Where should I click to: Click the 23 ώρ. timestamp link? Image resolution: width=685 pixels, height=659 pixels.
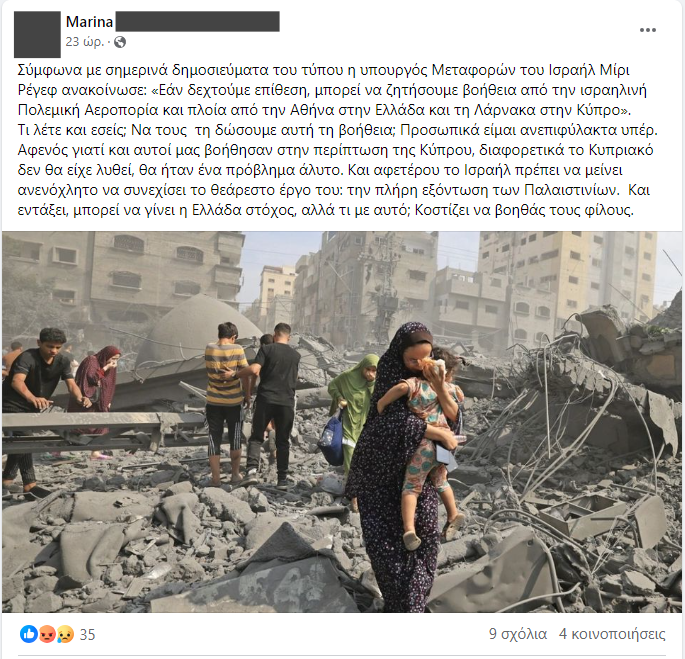85,42
